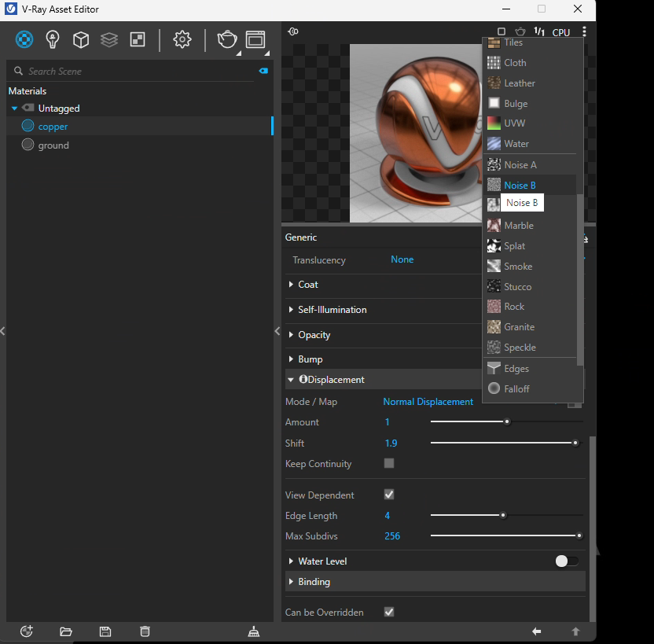The image size is (654, 644).
Task: Click the filter tag icon in search bar
Action: point(263,71)
